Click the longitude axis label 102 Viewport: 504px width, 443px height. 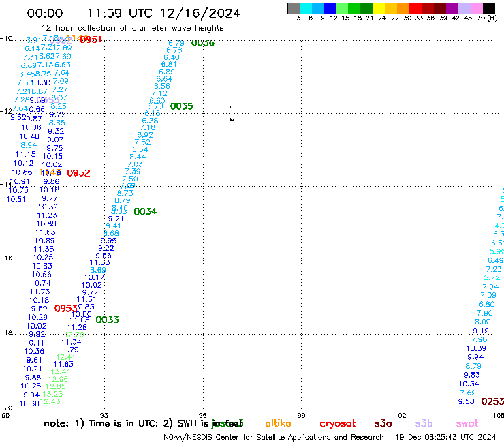[x=400, y=415]
